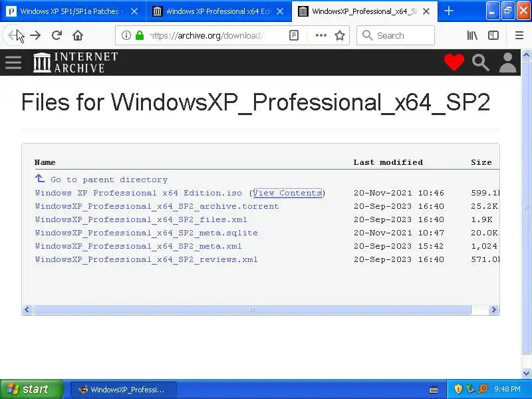Click the red heart donate icon

(x=454, y=63)
